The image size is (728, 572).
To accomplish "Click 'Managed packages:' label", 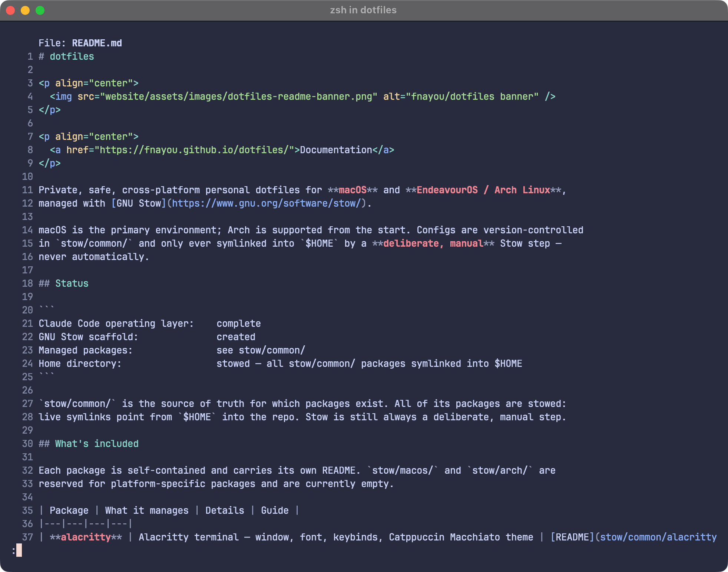I will click(86, 350).
